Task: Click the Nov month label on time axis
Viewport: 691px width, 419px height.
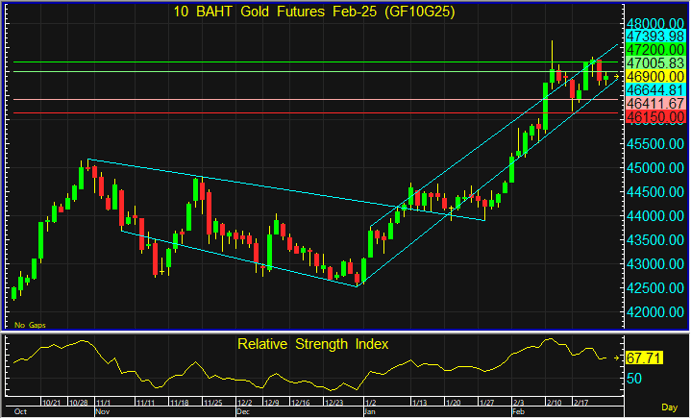Action: point(100,410)
